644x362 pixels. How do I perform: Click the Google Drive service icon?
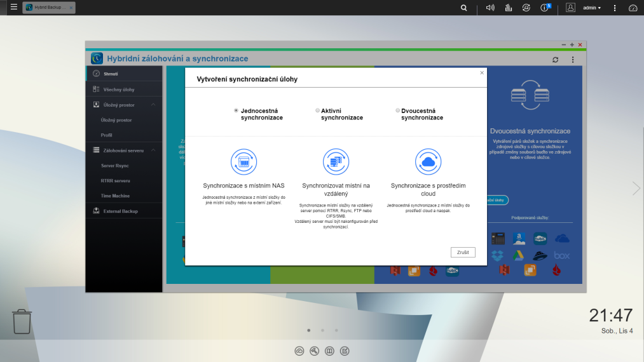tap(518, 256)
